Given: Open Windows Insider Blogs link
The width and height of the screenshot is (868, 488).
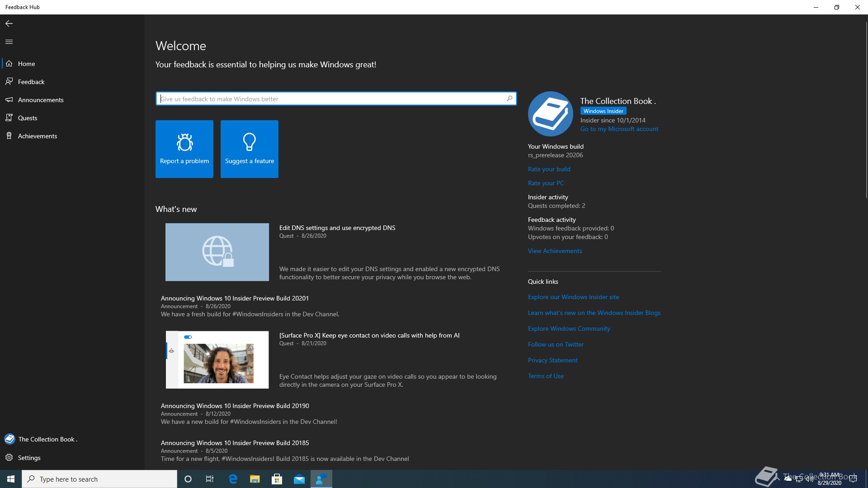Looking at the screenshot, I should pos(594,313).
